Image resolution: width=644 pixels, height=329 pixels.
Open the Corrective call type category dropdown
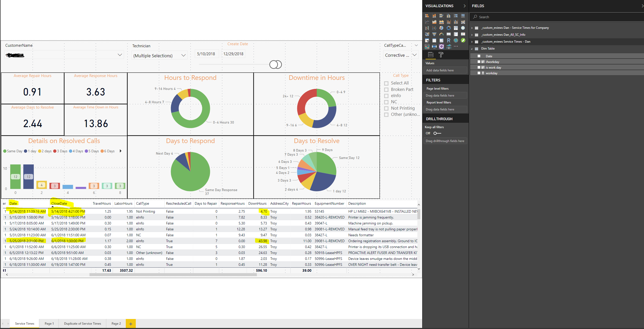(414, 55)
